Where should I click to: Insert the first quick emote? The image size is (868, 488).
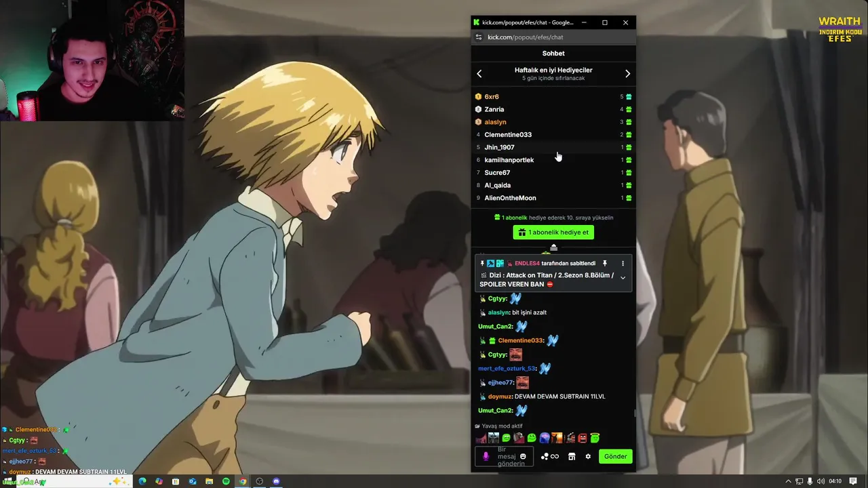coord(481,438)
